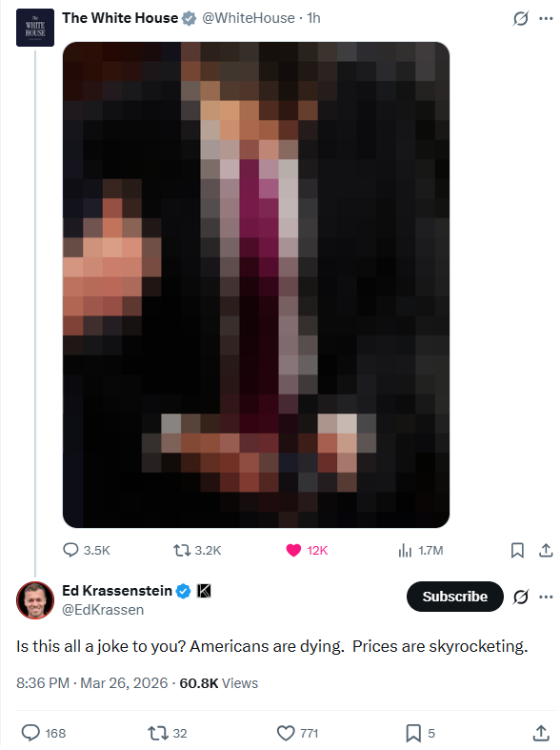Bookmark the White House post
The width and height of the screenshot is (560, 750).
(517, 550)
